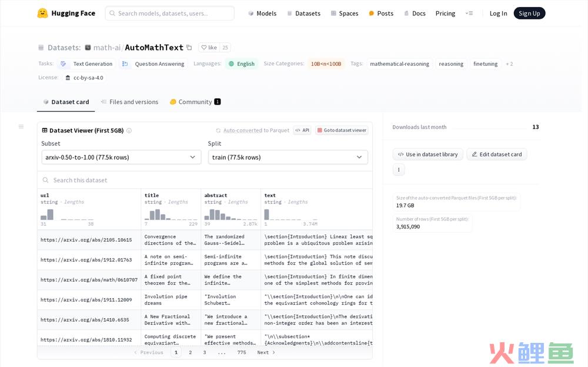
Task: Go to page 3 of results
Action: tap(205, 352)
